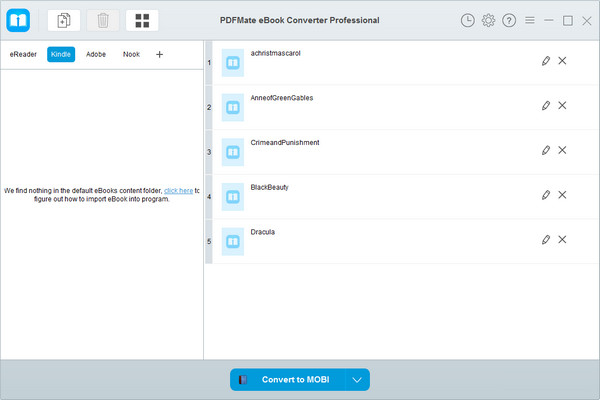This screenshot has width=600, height=400.
Task: Open the grid view icon in toolbar
Action: point(142,20)
